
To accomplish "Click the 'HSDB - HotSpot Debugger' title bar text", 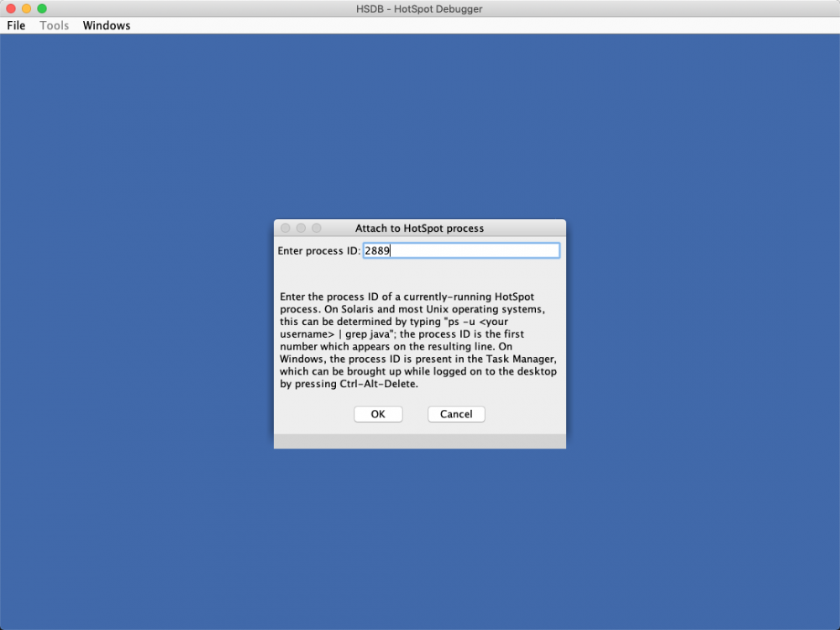I will tap(419, 8).
